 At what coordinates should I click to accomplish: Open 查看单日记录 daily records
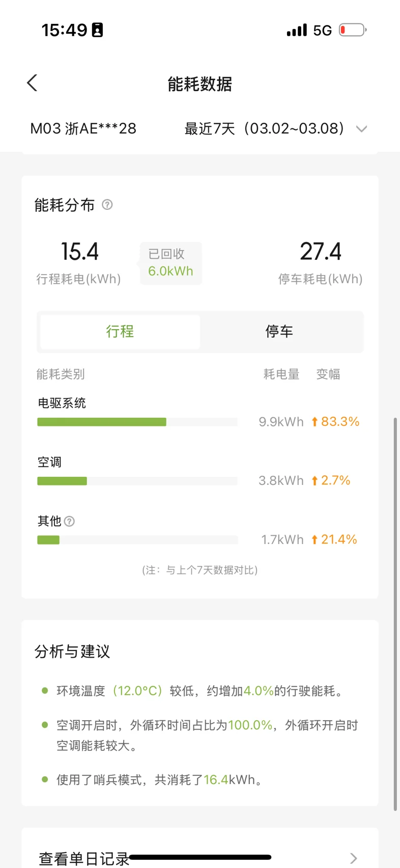point(84,858)
